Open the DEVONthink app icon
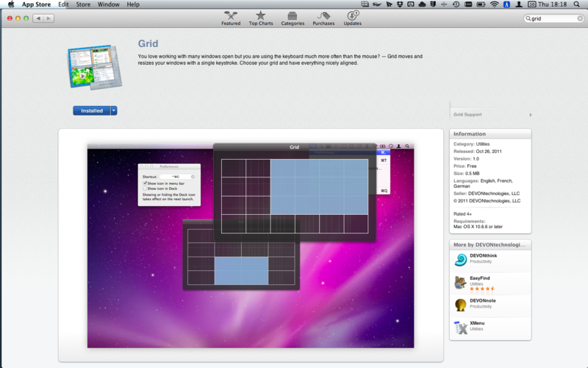The width and height of the screenshot is (588, 368). 461,260
